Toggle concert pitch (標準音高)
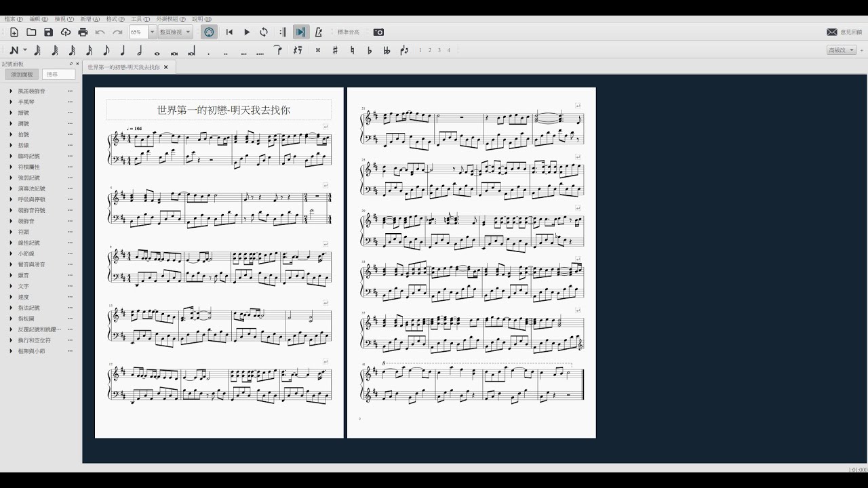Screen dimensions: 868x488 [349, 32]
